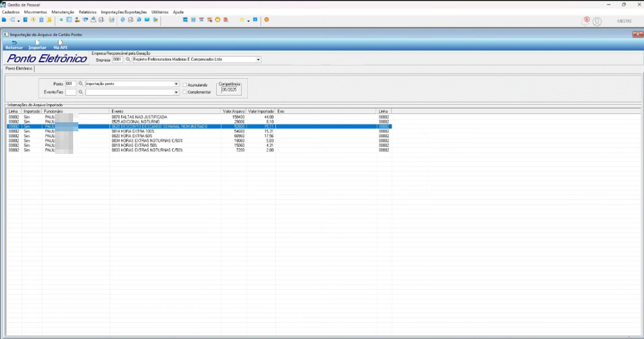
Task: Open the Ajuda menu
Action: coord(178,12)
